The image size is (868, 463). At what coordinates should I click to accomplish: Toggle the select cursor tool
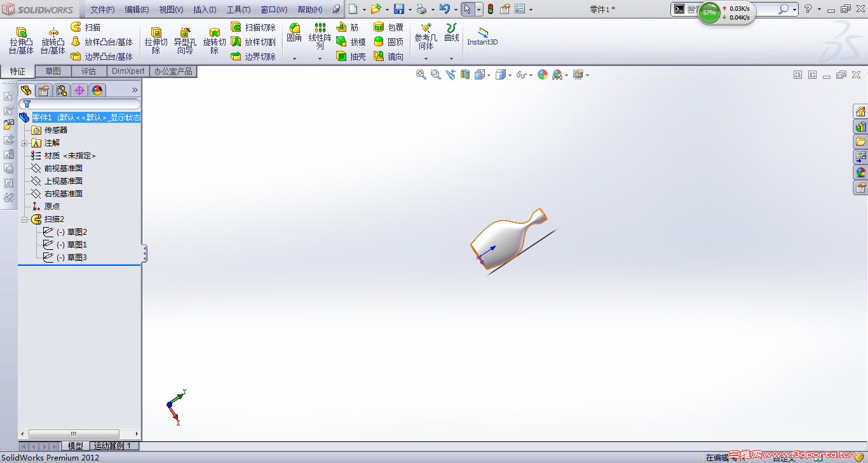click(x=467, y=9)
